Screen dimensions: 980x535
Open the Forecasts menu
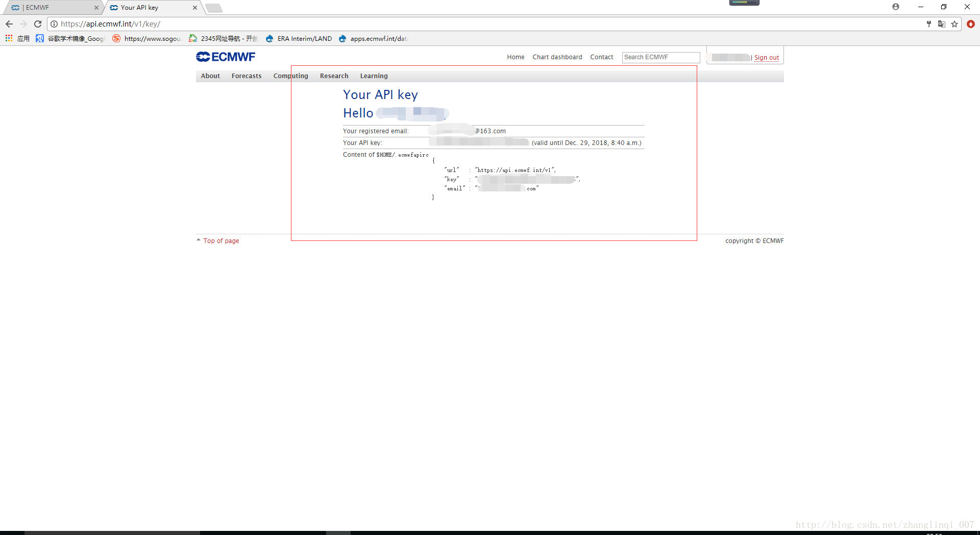(247, 76)
